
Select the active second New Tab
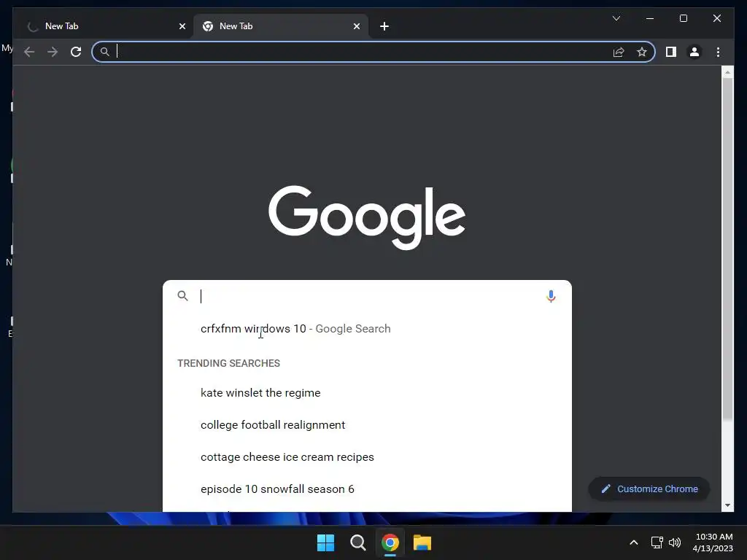tap(280, 26)
